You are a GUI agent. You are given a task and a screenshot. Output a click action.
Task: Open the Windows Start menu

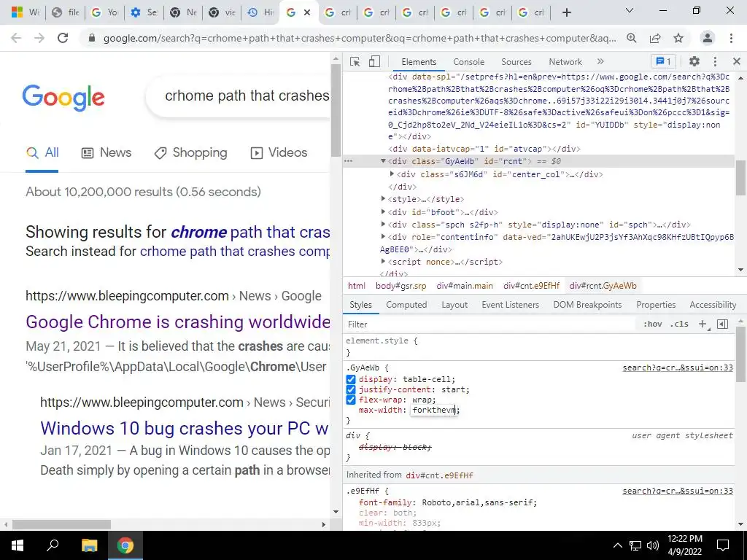click(17, 545)
